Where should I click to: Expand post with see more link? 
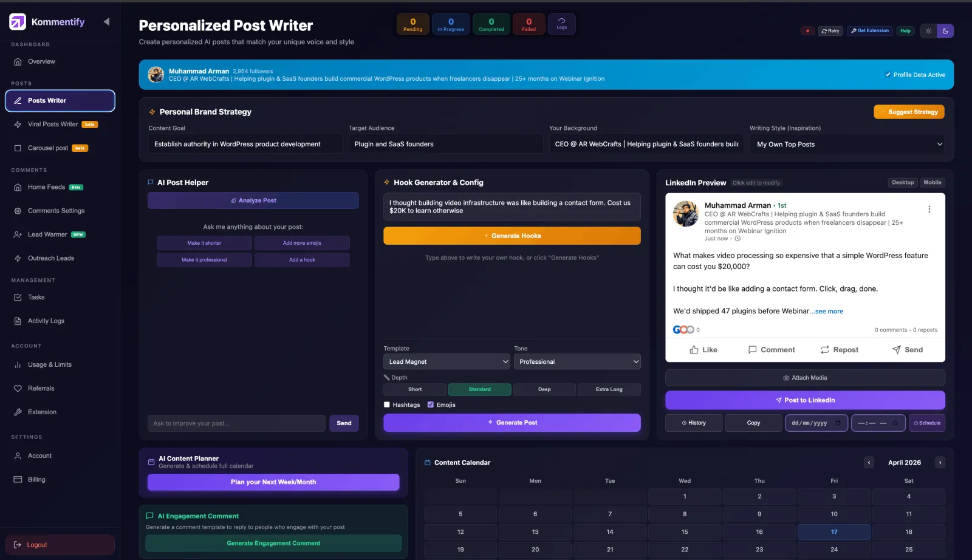(x=829, y=312)
